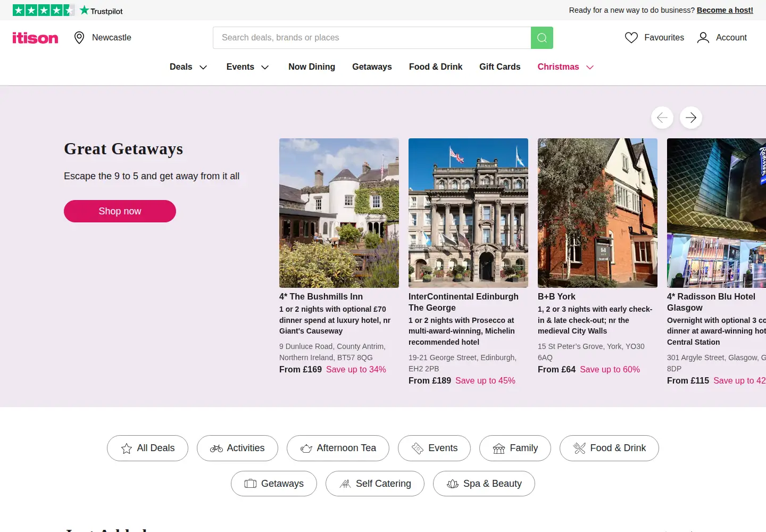This screenshot has height=532, width=766.
Task: Click the location pin icon beside Newcastle
Action: click(x=79, y=38)
